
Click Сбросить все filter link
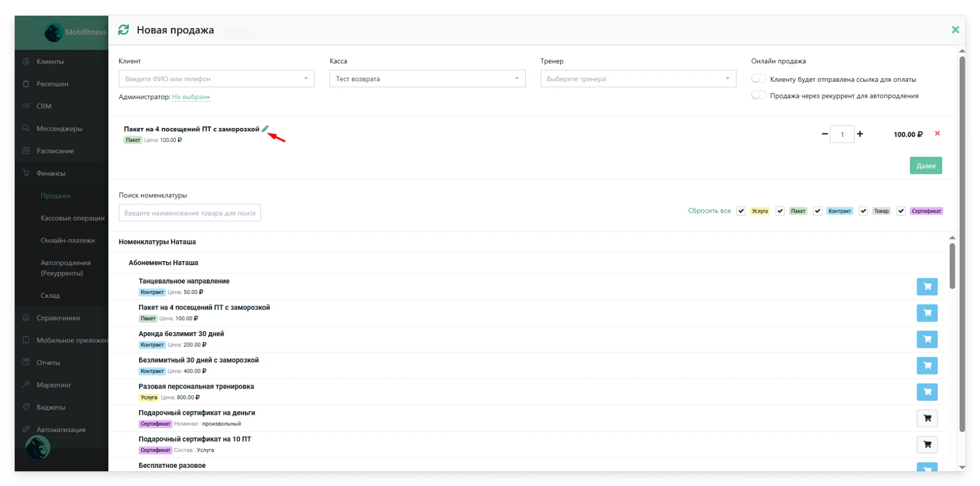pyautogui.click(x=709, y=211)
